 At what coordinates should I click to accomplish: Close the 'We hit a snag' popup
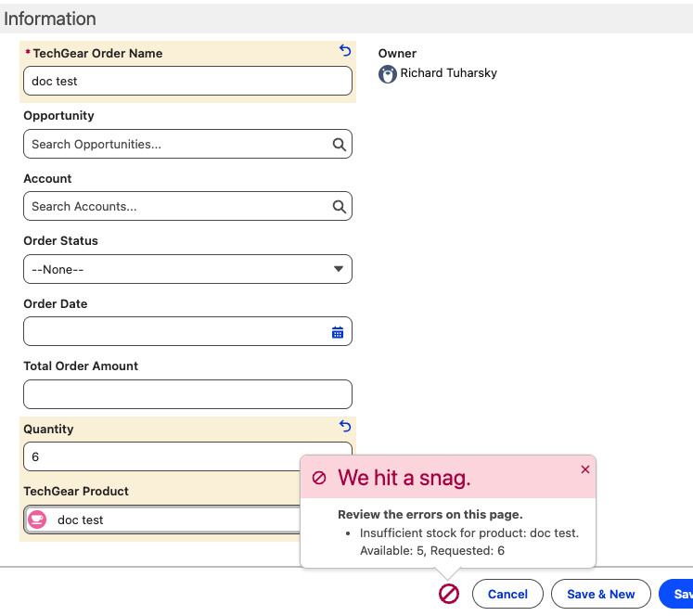point(584,470)
